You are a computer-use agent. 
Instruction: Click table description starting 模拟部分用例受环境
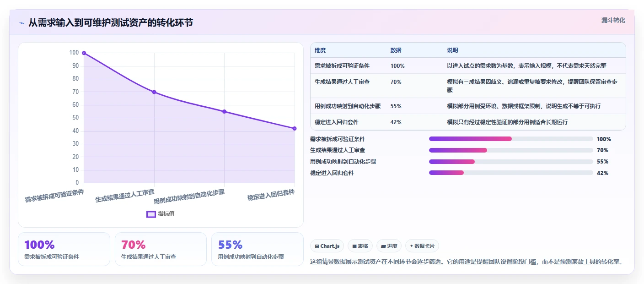[x=524, y=106]
